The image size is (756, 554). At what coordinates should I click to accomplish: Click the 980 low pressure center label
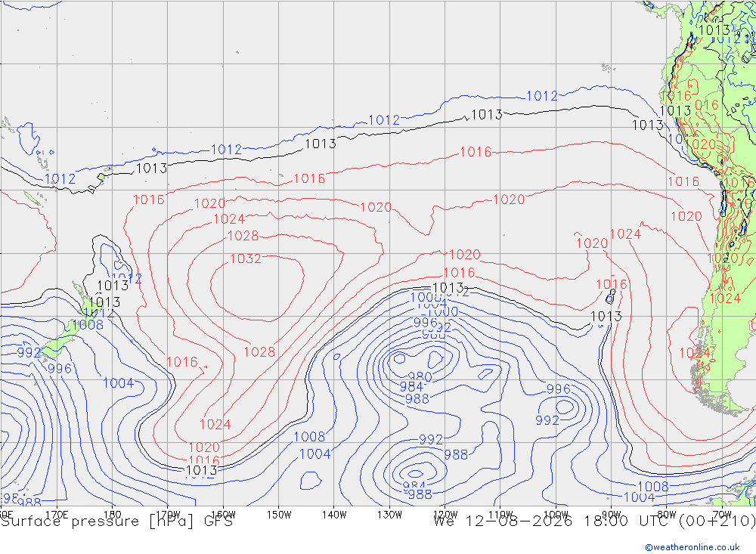[x=420, y=376]
